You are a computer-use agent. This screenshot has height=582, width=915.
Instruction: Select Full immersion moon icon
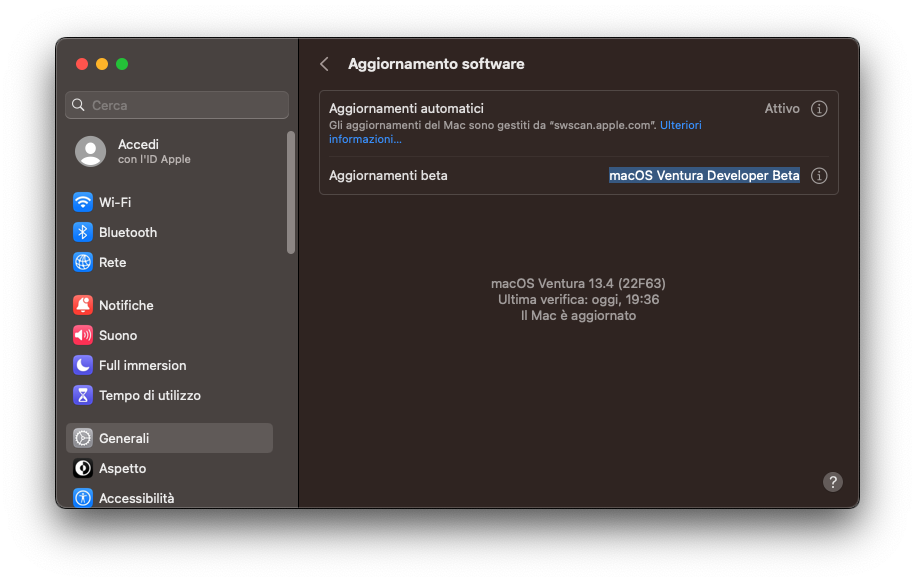point(83,365)
